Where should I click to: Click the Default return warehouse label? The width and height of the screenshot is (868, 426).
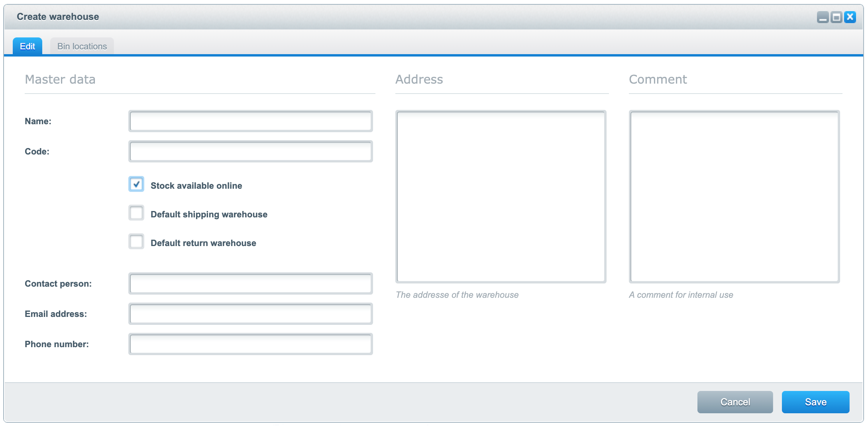204,243
